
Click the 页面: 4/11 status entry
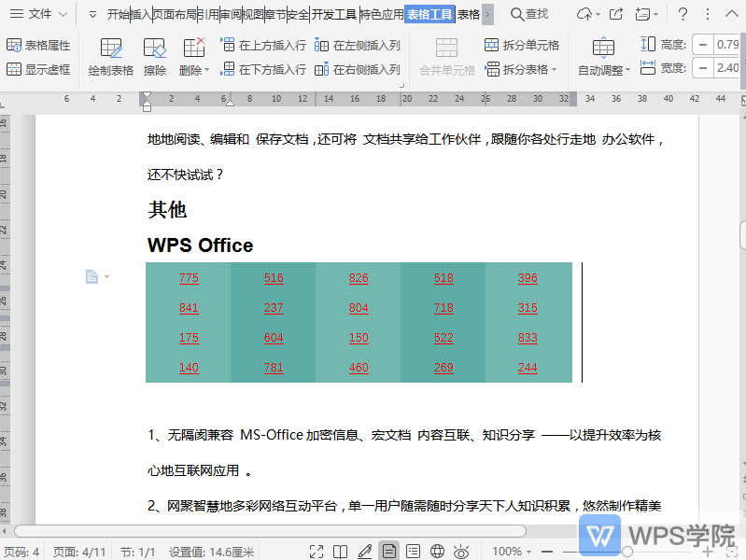coord(79,552)
